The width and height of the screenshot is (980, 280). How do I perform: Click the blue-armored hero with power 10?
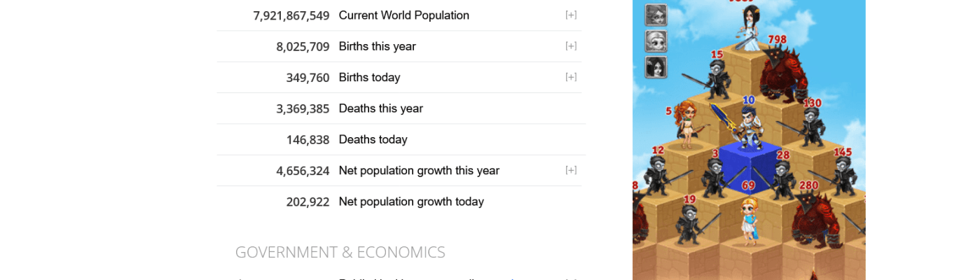coord(748,127)
